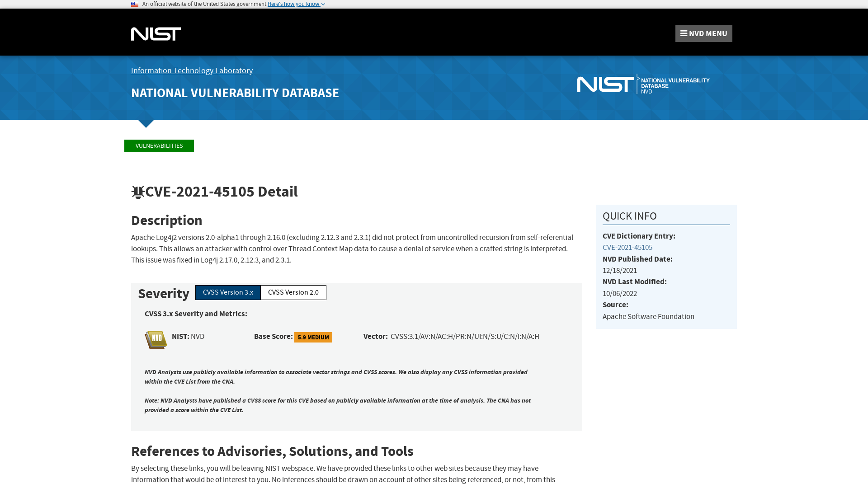Click the 5.9 MEDIUM base score badge
This screenshot has width=868, height=488.
pos(313,338)
